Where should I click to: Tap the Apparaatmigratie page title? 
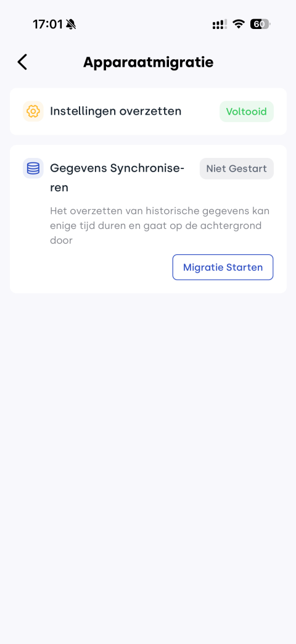click(x=148, y=62)
